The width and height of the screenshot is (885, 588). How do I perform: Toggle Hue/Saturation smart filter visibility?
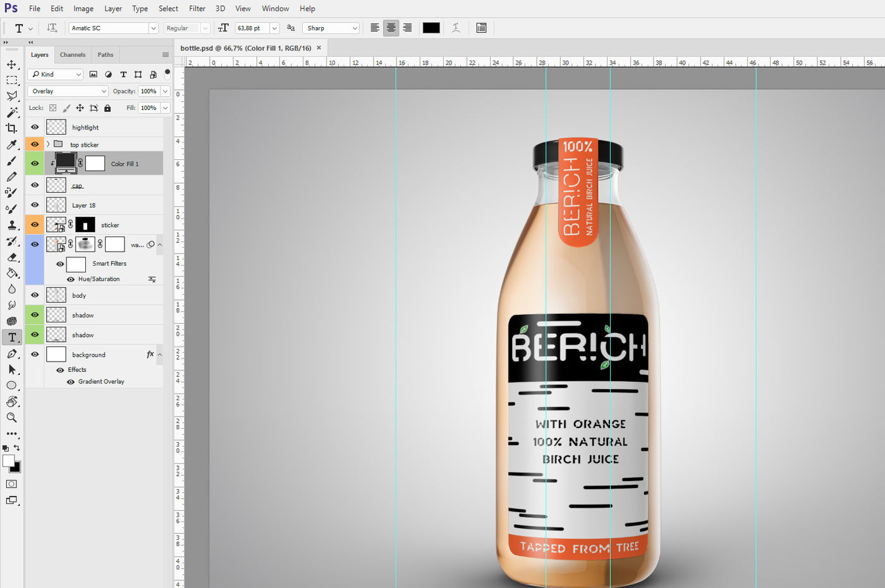[x=71, y=279]
